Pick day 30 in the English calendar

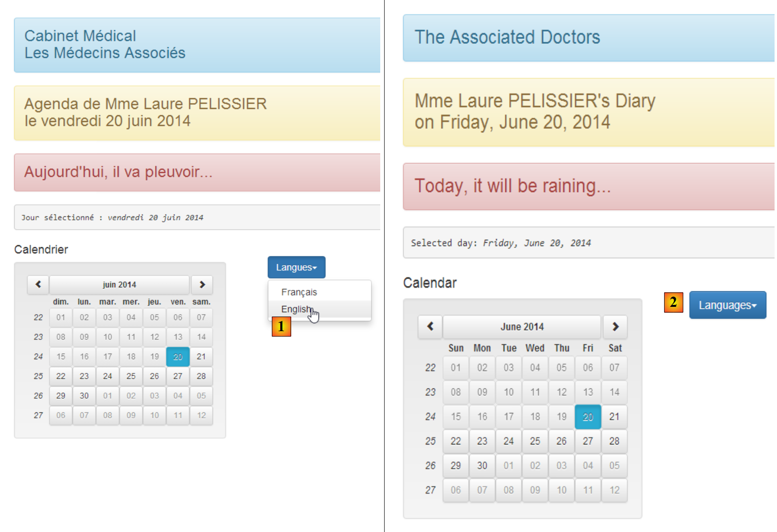point(482,465)
